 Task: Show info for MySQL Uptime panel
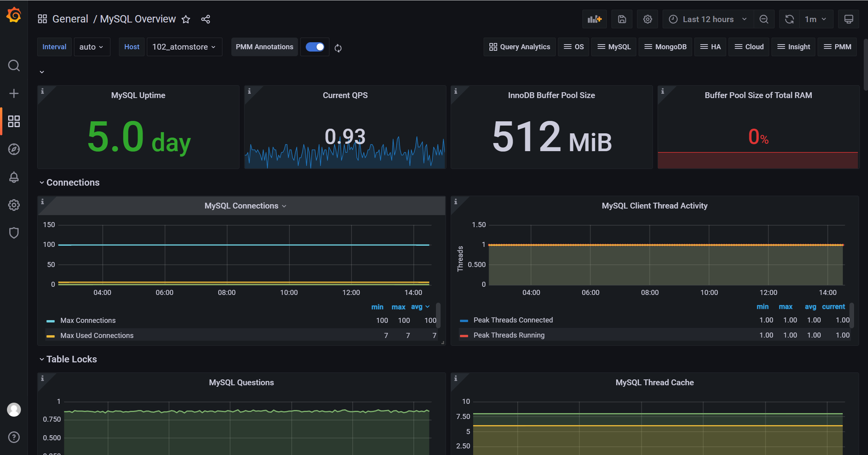point(43,91)
